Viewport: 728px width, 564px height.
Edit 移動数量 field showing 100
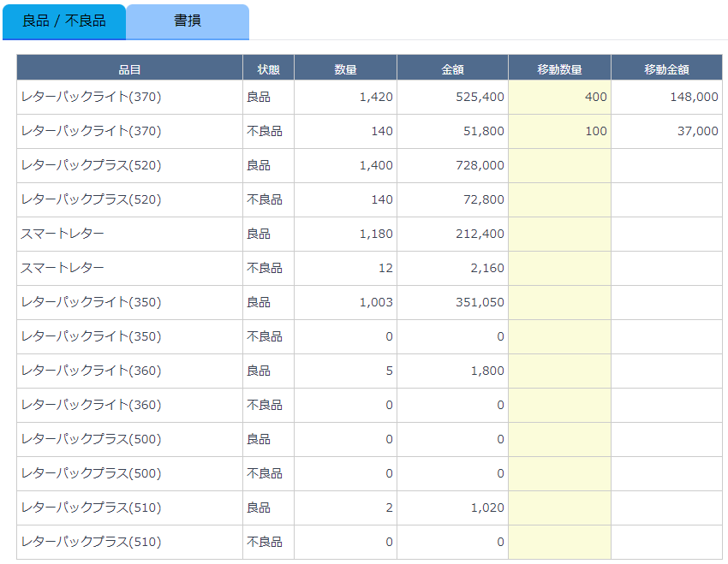click(559, 131)
